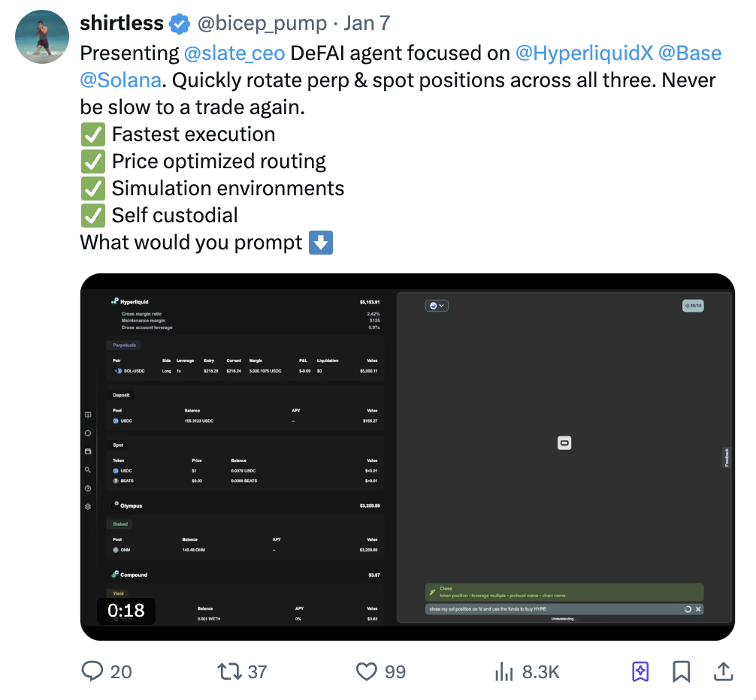
Task: Click the share tweet icon
Action: (x=723, y=671)
